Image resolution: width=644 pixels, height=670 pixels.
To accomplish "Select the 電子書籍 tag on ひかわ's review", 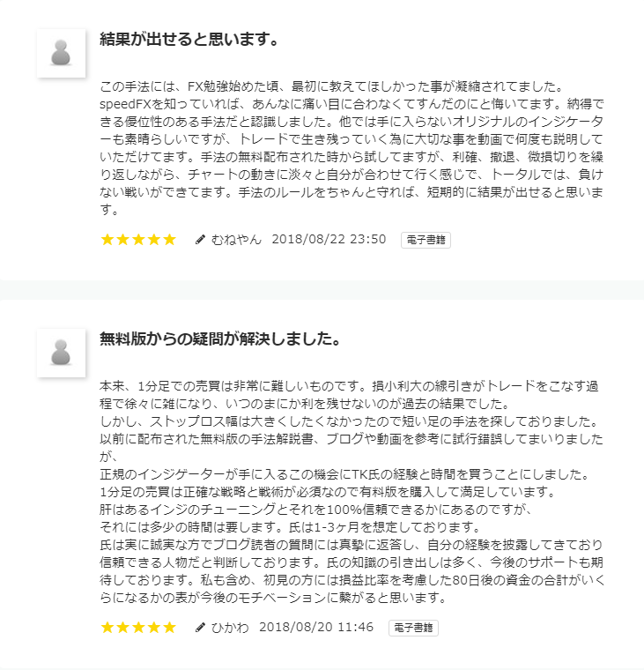I will (413, 628).
